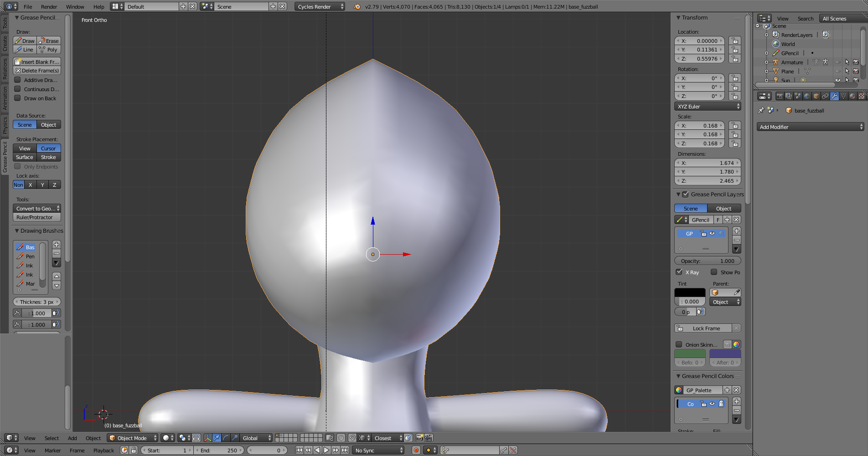Open the File menu

(28, 6)
